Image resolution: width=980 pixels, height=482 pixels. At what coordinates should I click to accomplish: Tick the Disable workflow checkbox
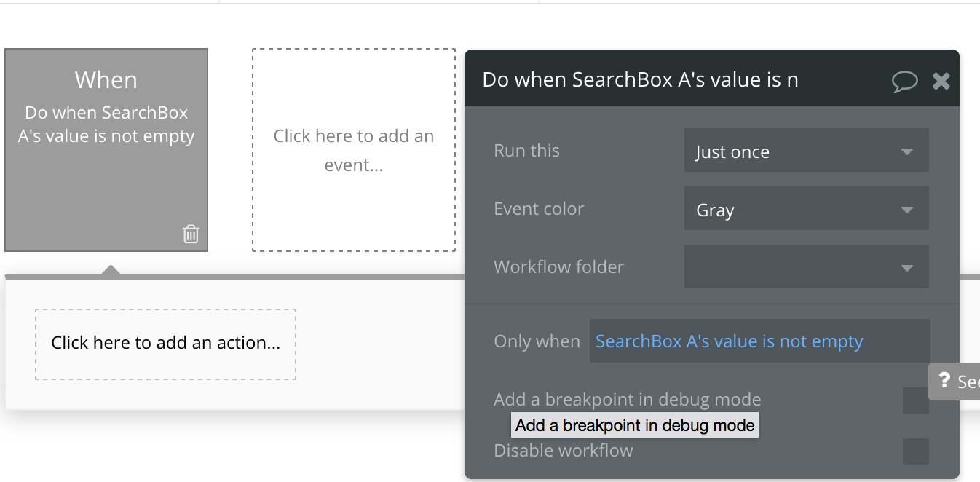tap(915, 451)
